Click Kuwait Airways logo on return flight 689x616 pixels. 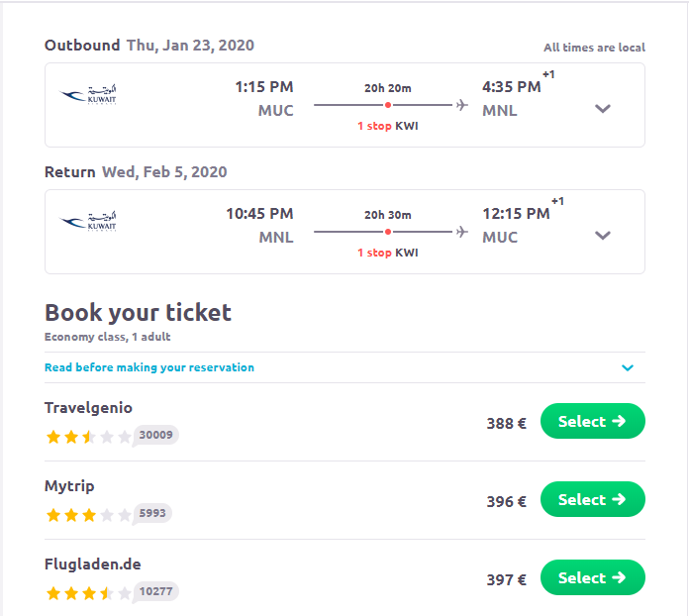click(88, 222)
